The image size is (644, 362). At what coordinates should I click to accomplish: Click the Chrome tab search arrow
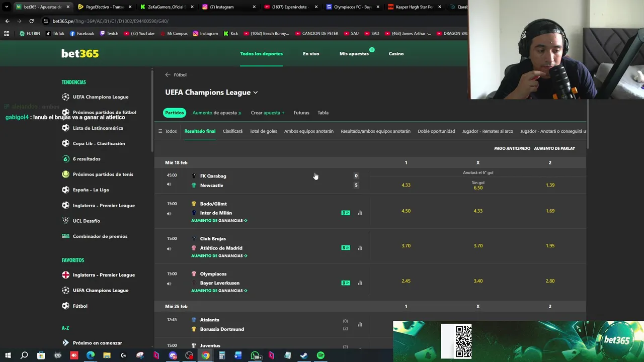(7, 7)
